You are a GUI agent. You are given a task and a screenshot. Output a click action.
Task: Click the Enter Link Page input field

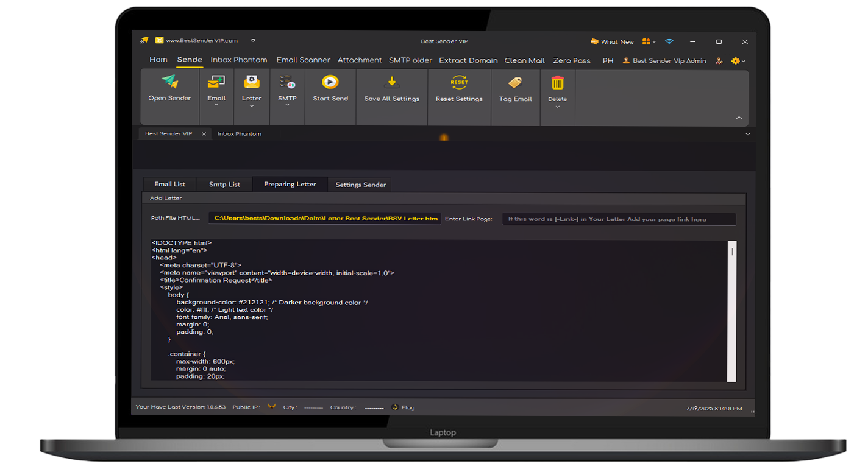pyautogui.click(x=619, y=219)
